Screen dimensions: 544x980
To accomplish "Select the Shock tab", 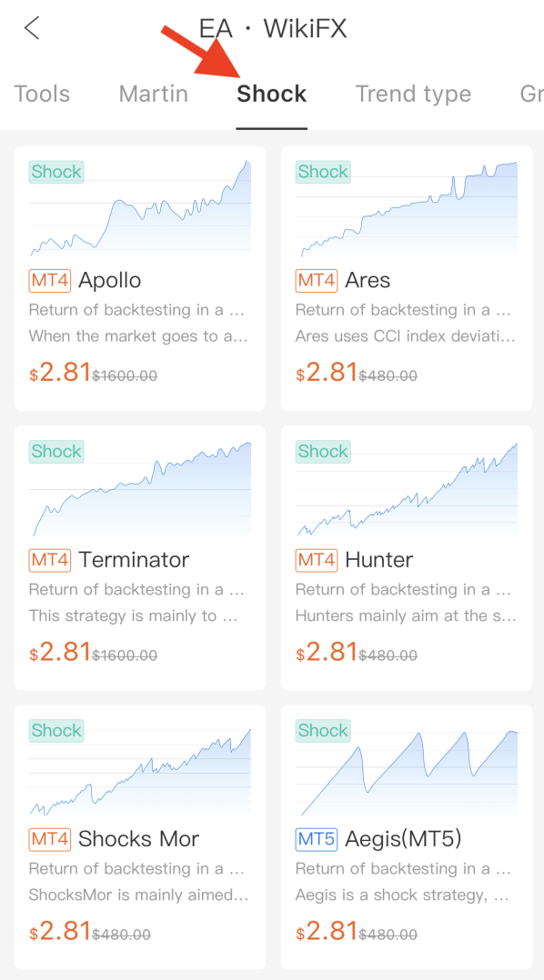I will point(271,95).
